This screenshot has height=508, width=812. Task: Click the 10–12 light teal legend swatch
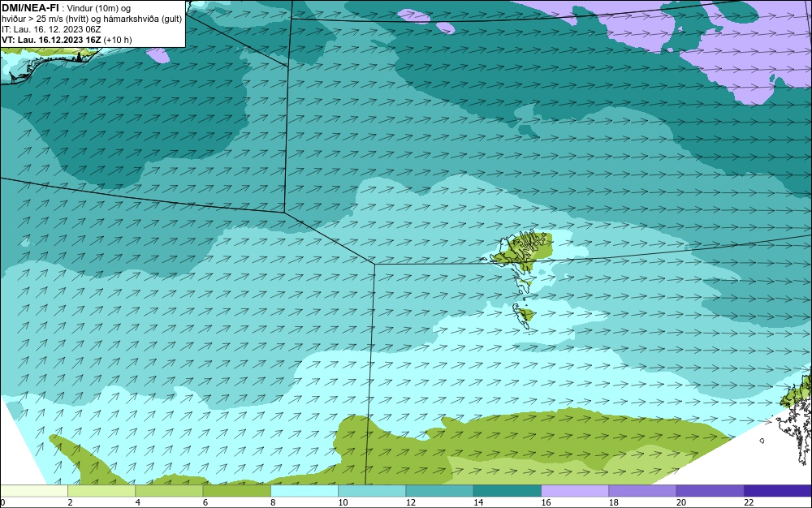click(x=372, y=490)
